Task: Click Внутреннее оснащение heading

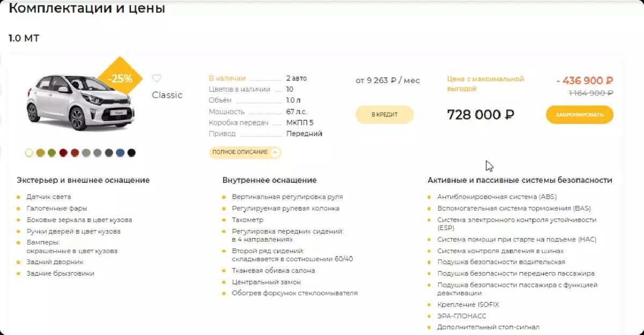Action: tap(269, 180)
